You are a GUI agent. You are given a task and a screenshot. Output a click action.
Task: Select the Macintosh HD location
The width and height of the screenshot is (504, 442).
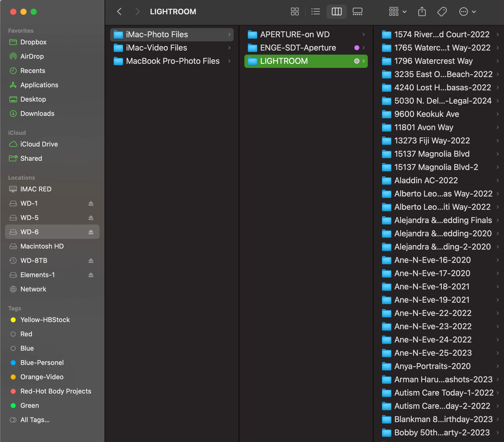42,246
